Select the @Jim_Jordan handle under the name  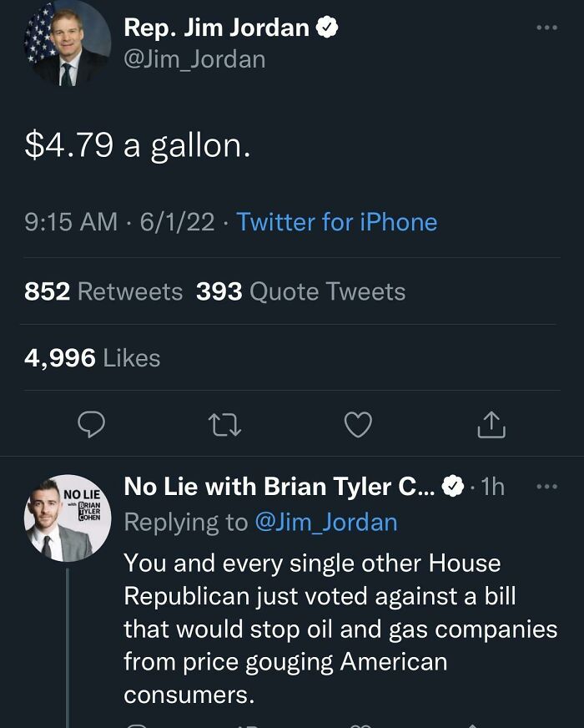pyautogui.click(x=194, y=59)
